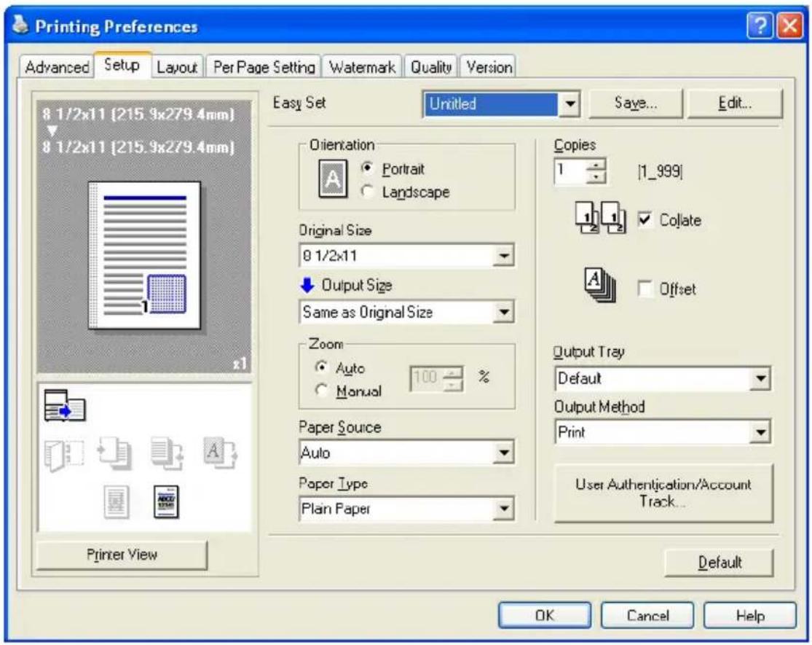
Task: Click the dark document quality icon
Action: pos(166,501)
